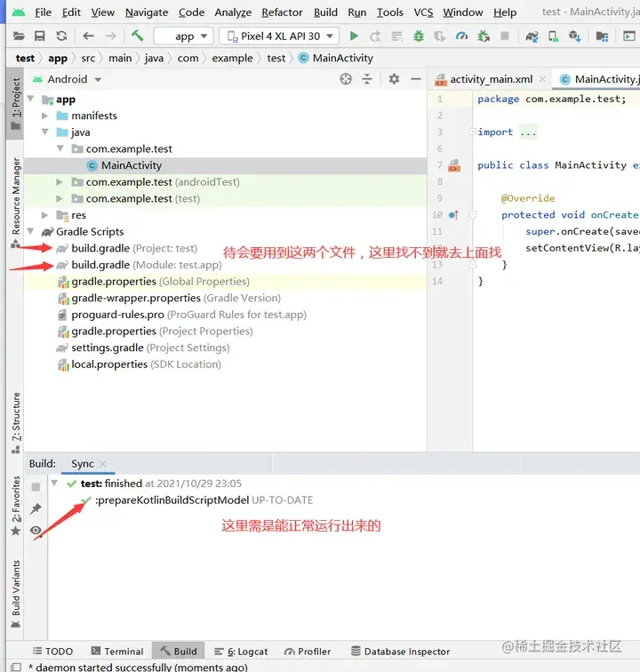
Task: Collapse the java folder
Action: coord(45,132)
